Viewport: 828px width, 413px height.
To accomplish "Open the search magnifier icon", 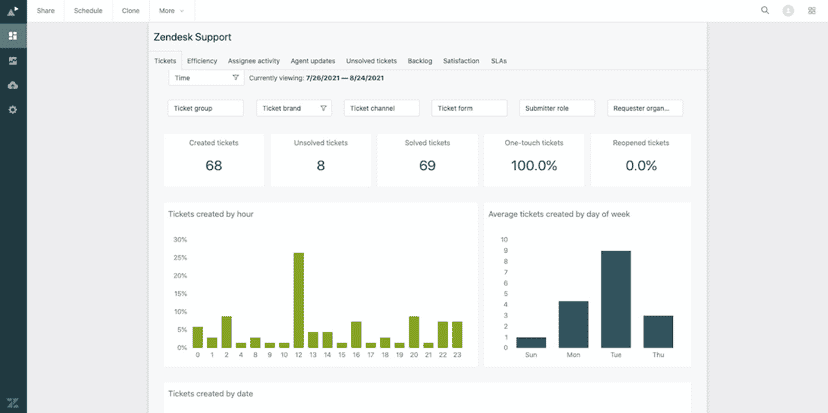I will tap(765, 10).
